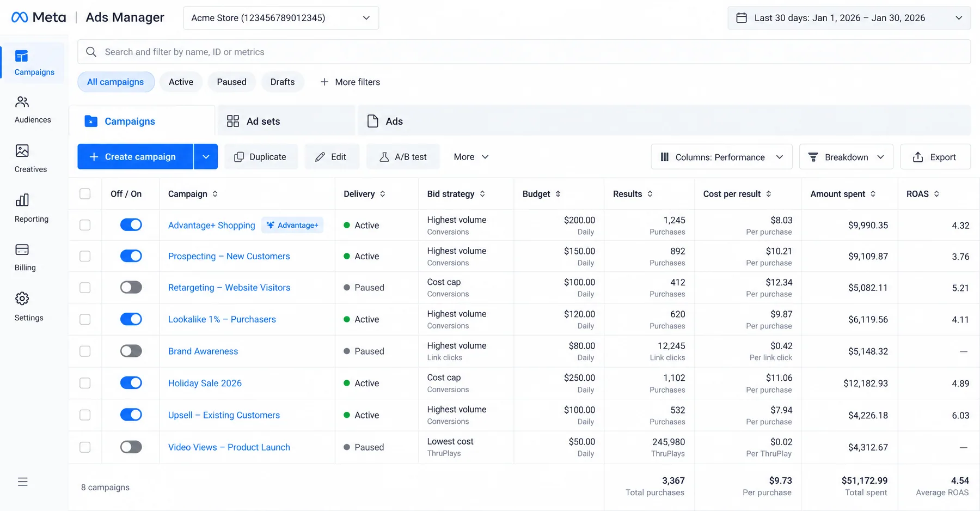This screenshot has height=511, width=980.
Task: Open Columns: Performance dropdown
Action: tap(721, 157)
